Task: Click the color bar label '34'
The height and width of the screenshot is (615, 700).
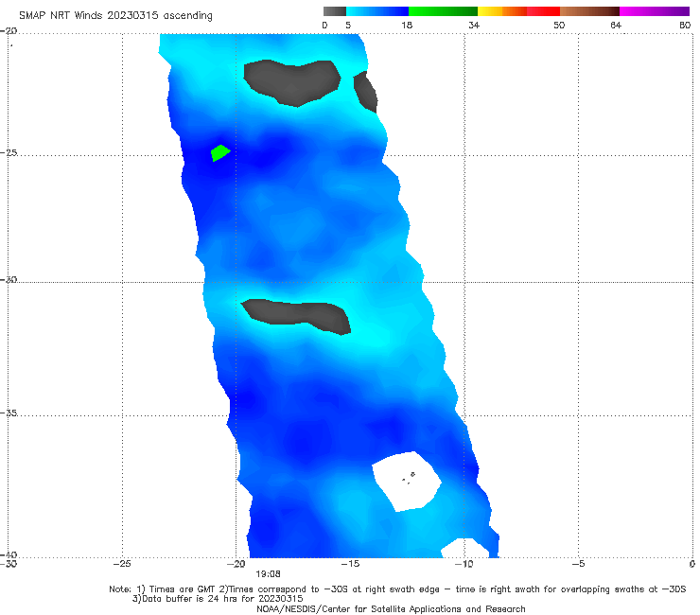Action: (474, 26)
